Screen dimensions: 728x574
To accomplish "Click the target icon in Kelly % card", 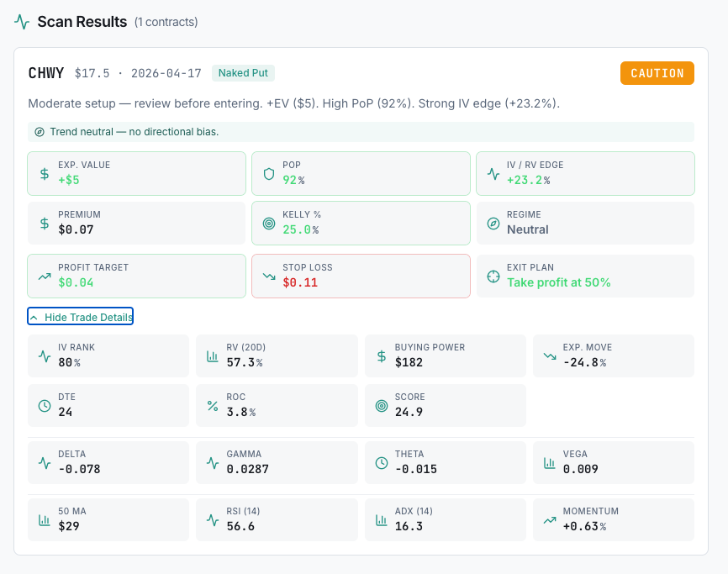I will click(269, 223).
